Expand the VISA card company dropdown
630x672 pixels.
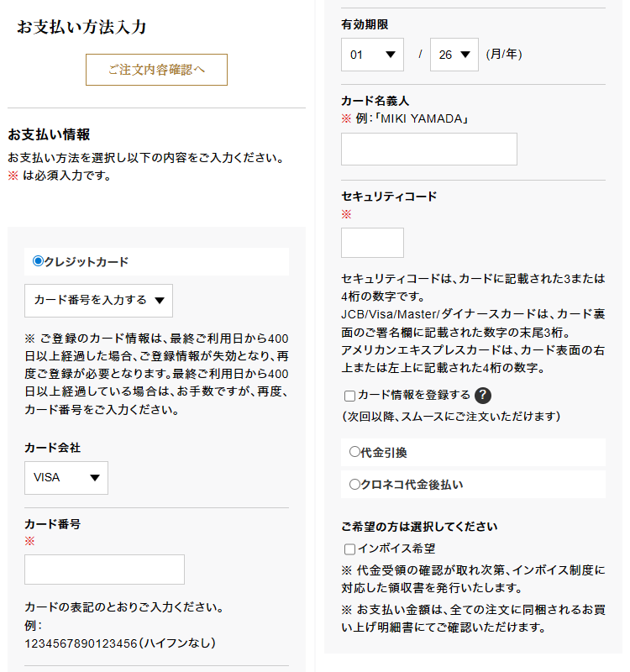click(66, 477)
